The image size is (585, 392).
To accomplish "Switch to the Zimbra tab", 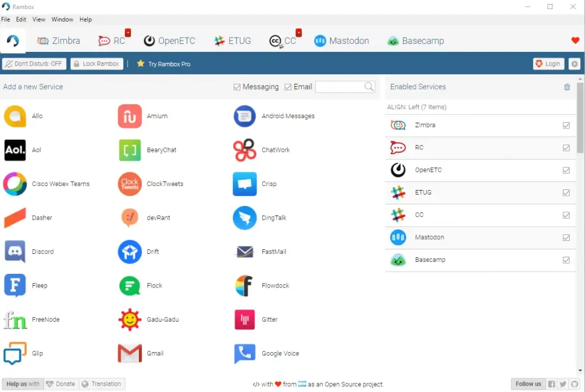I will [59, 41].
